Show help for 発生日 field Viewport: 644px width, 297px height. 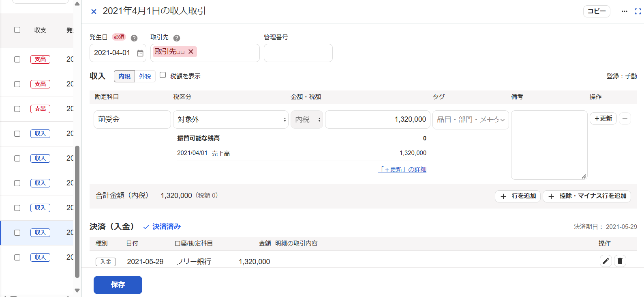point(134,38)
